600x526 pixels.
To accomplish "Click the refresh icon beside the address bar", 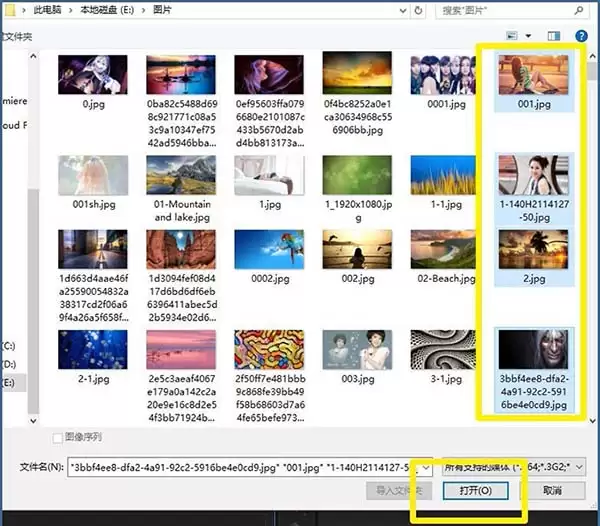I will tap(418, 10).
